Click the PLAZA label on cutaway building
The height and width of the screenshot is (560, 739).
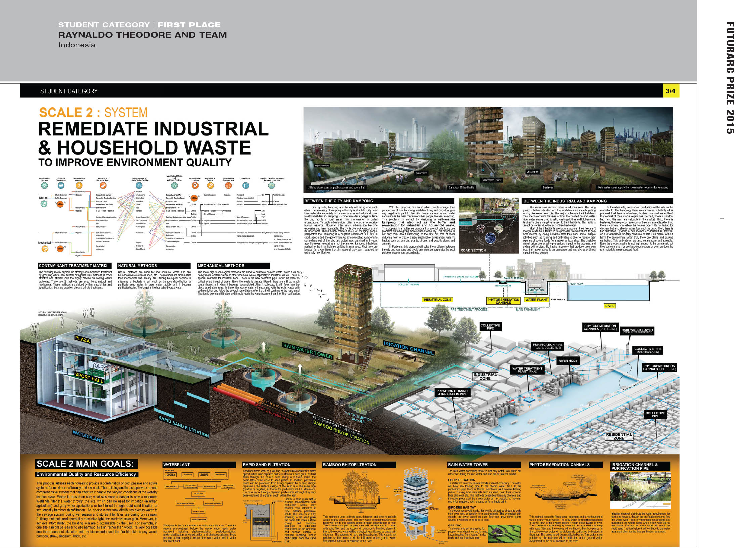click(x=83, y=339)
